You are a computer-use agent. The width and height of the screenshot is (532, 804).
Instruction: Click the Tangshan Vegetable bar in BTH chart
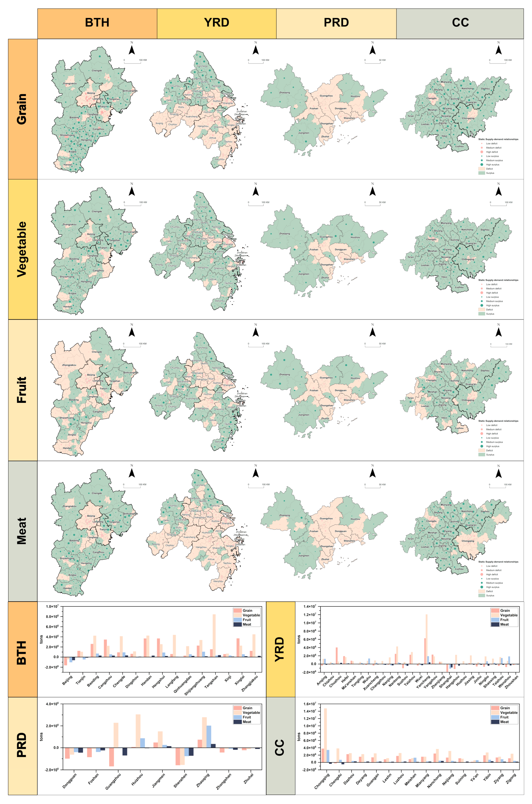coord(214,635)
